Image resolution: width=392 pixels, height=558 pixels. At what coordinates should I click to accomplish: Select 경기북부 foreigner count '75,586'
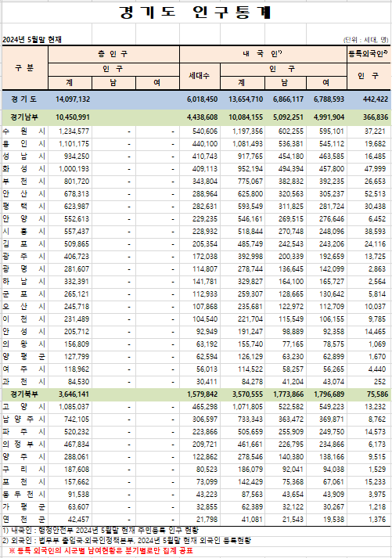(377, 394)
